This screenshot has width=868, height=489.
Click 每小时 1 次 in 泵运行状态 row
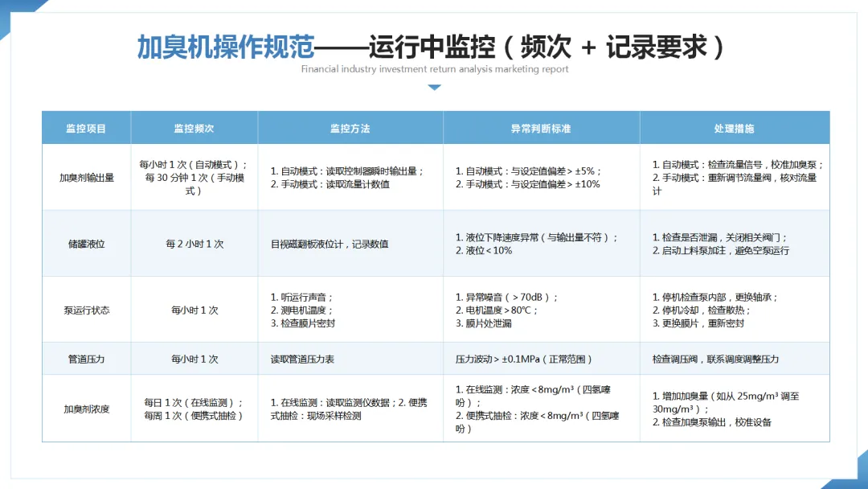click(194, 310)
